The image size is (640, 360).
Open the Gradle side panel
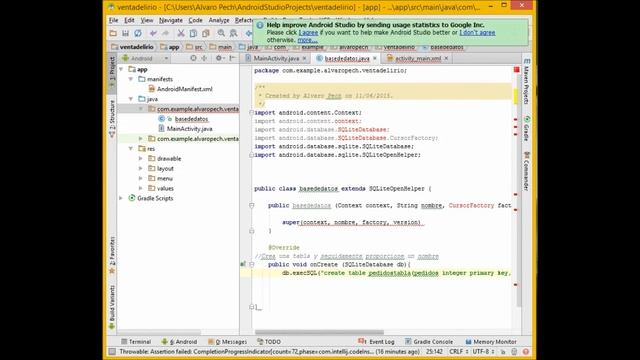527,128
